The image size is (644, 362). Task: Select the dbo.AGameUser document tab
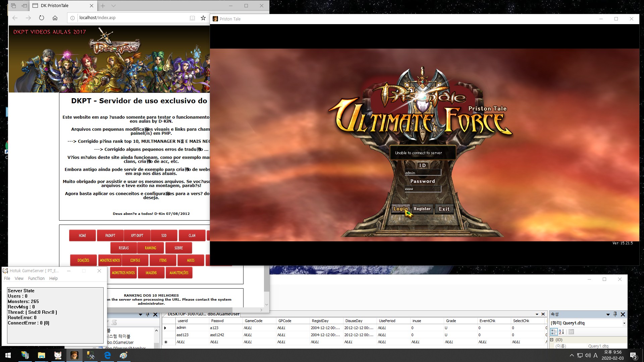[203, 314]
